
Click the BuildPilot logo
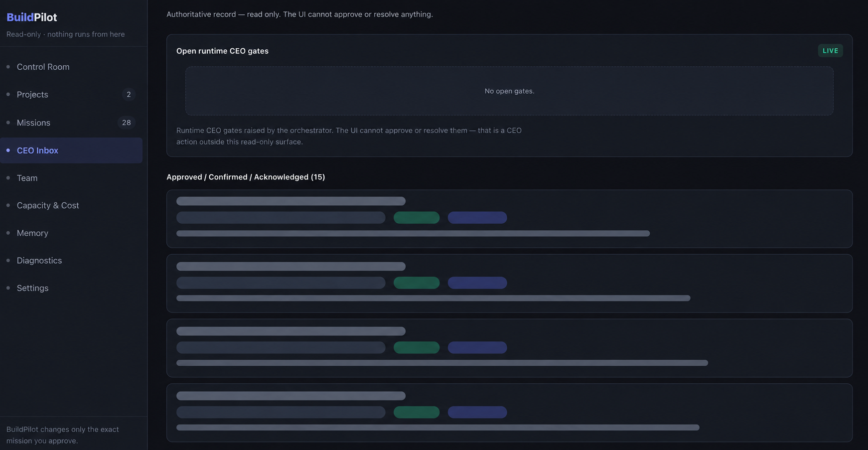point(31,17)
